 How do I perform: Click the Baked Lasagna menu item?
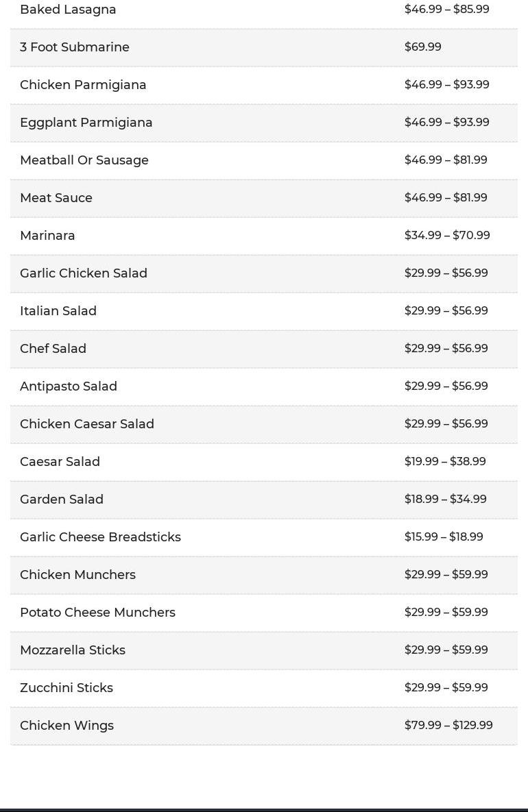pyautogui.click(x=68, y=10)
